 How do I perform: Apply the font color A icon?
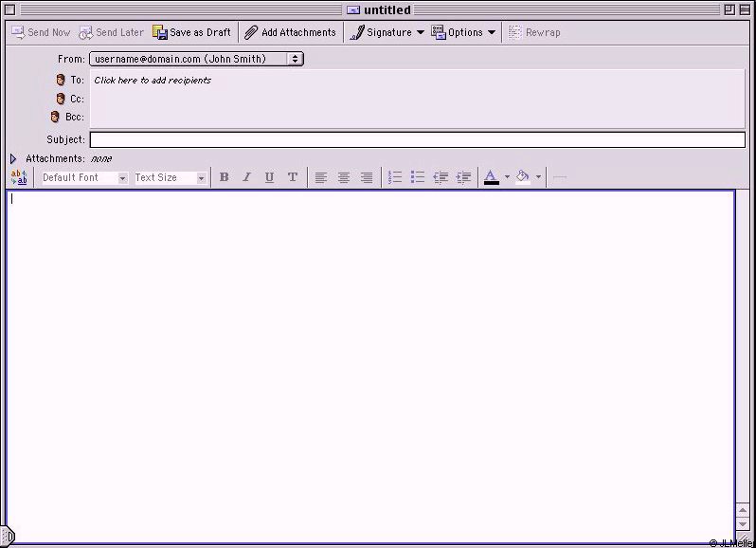(x=492, y=177)
